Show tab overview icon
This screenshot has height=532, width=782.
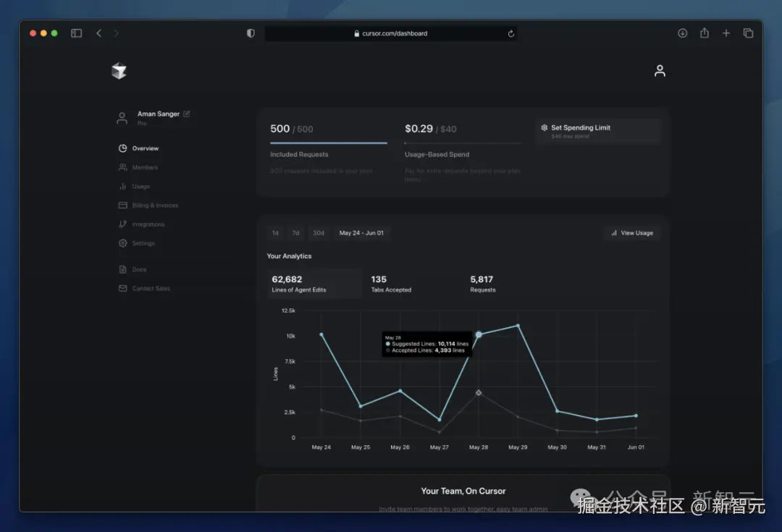[748, 33]
